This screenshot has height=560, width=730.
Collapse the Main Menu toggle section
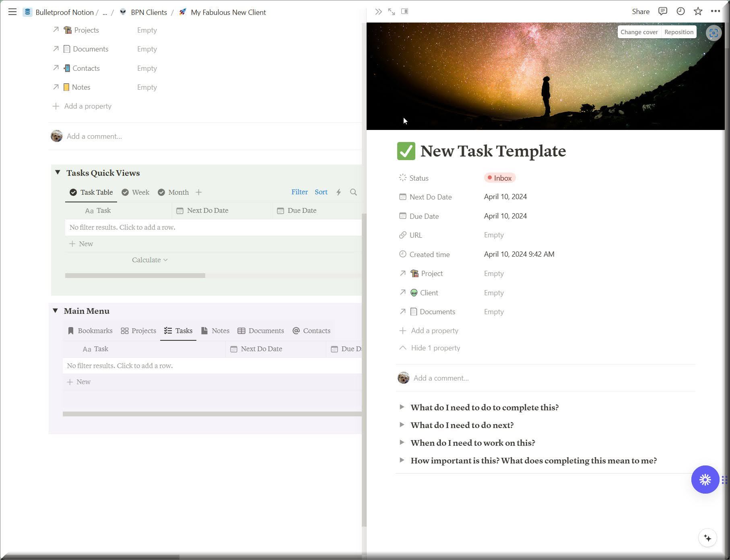coord(55,311)
